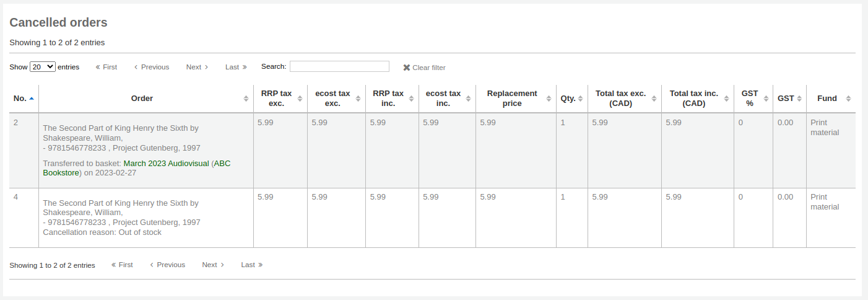Go to Next page in bottom pagination
Viewport: 868px width, 300px height.
click(213, 265)
